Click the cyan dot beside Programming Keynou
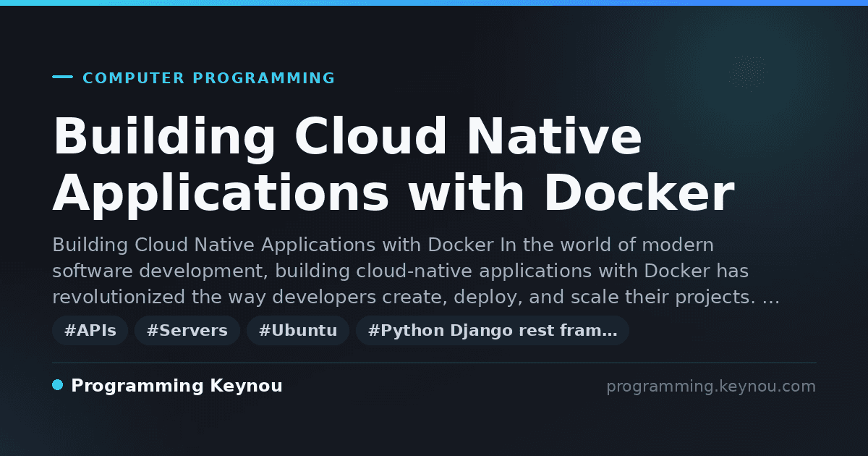Image resolution: width=868 pixels, height=456 pixels. pyautogui.click(x=58, y=385)
